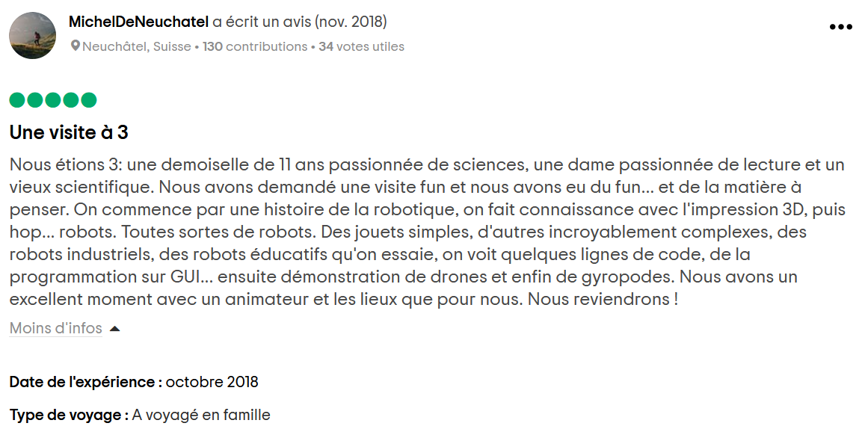The height and width of the screenshot is (432, 868).
Task: Click the Neuchâtel, Suisse location text
Action: pos(137,46)
